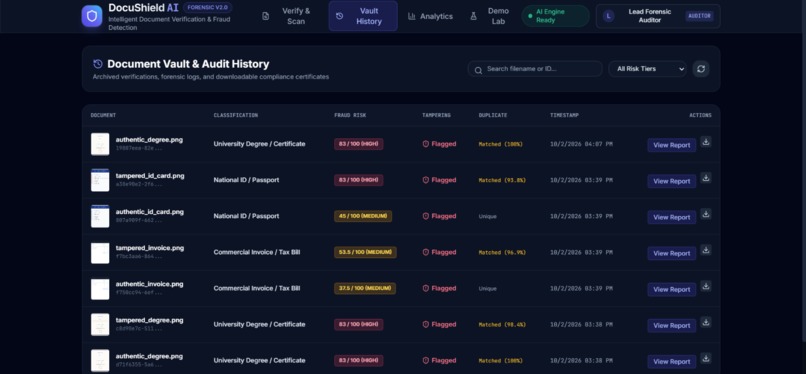Click Flagged tampering status for authentic_id_card.png
The image size is (806, 374).
click(x=439, y=216)
